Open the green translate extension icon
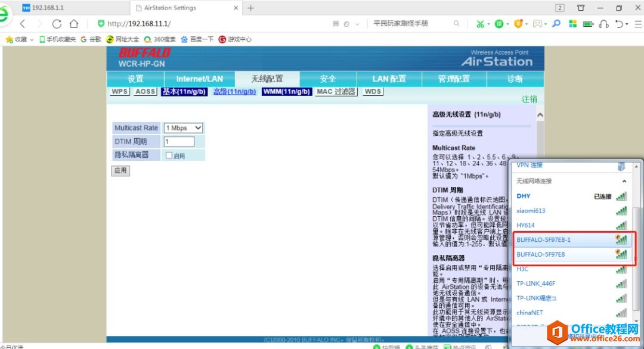This screenshot has height=349, width=644. [x=499, y=24]
